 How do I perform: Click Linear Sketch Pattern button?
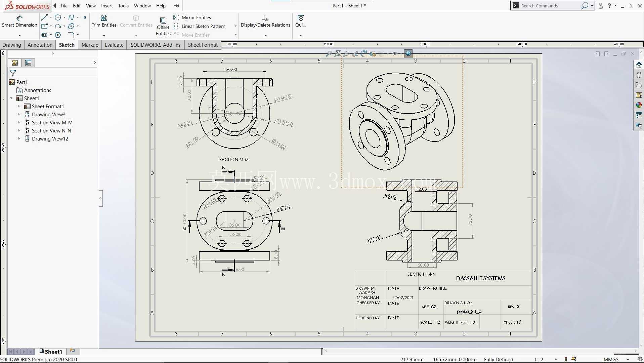click(x=200, y=26)
